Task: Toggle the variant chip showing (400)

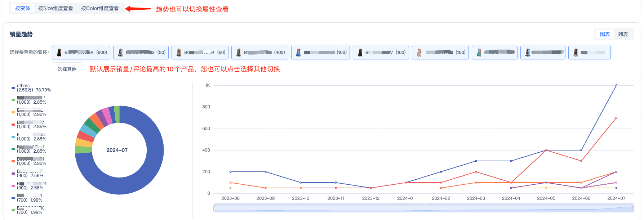Action: point(260,53)
